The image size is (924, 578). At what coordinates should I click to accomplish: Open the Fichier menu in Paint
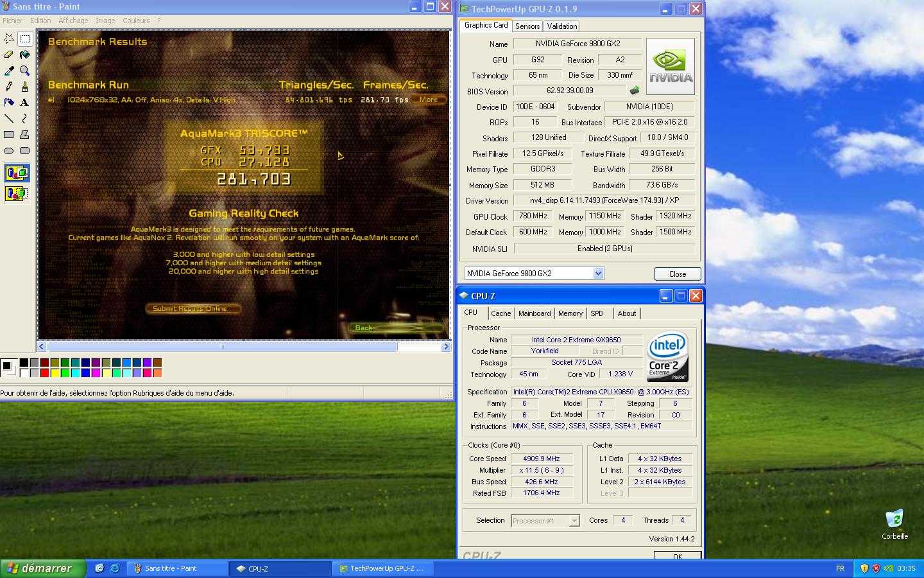point(12,21)
